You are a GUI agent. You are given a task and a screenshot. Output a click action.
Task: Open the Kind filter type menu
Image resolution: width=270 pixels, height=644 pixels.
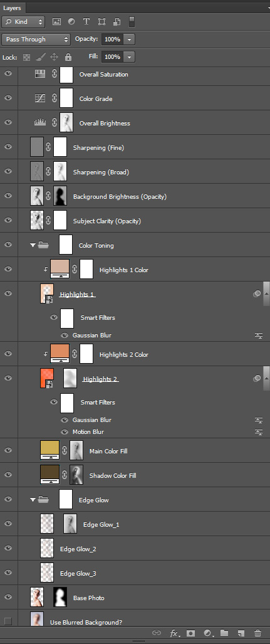click(x=23, y=21)
